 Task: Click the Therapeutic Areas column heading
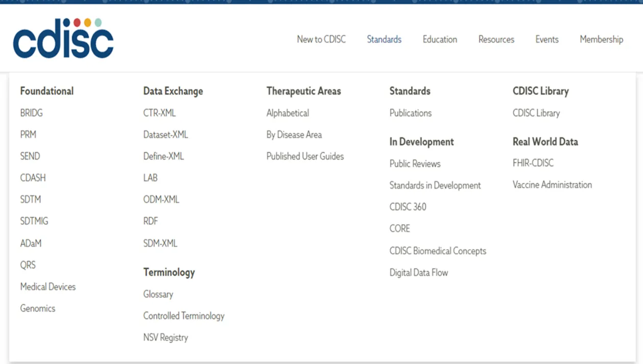303,91
